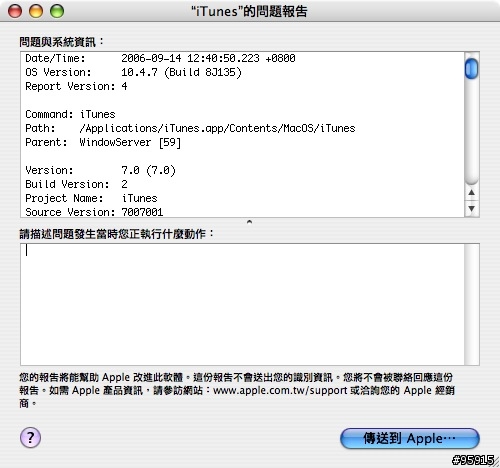Click the Build Version: 2 line
The image size is (500, 468).
(76, 184)
